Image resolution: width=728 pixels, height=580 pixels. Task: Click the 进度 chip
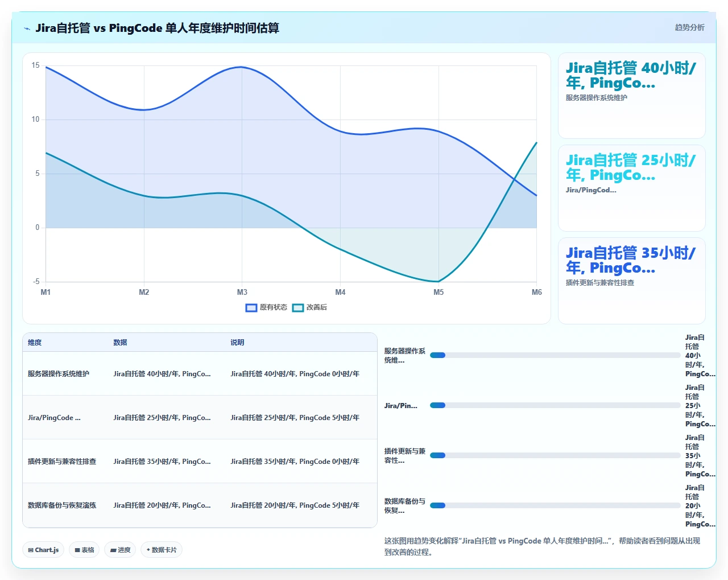120,550
